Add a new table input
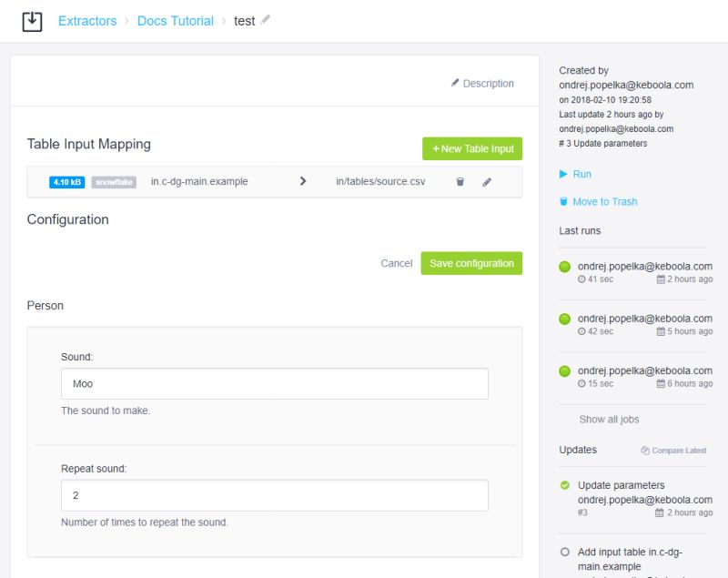 [x=474, y=147]
